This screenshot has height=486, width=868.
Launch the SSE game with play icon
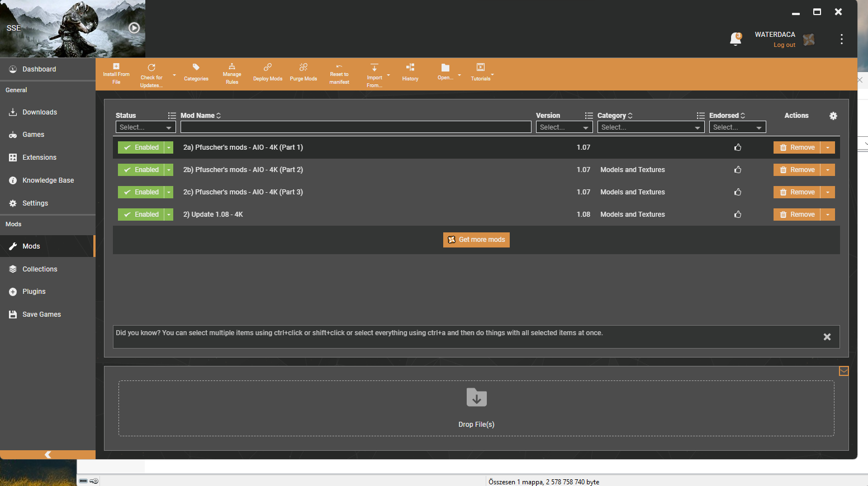coord(134,27)
